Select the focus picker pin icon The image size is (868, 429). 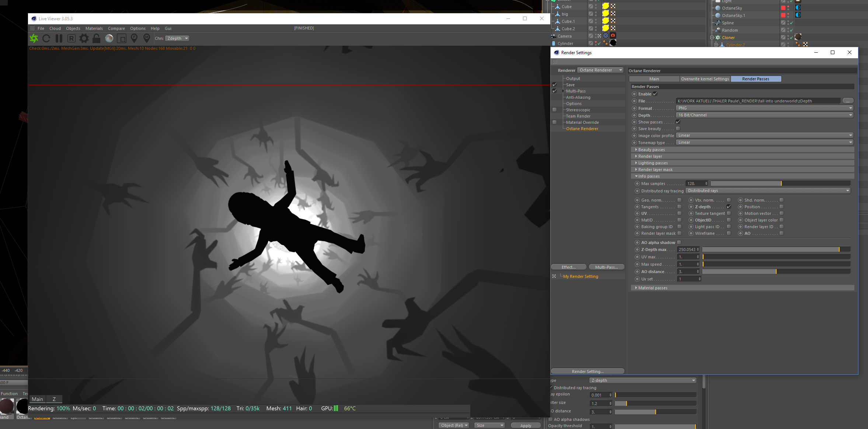pyautogui.click(x=134, y=38)
